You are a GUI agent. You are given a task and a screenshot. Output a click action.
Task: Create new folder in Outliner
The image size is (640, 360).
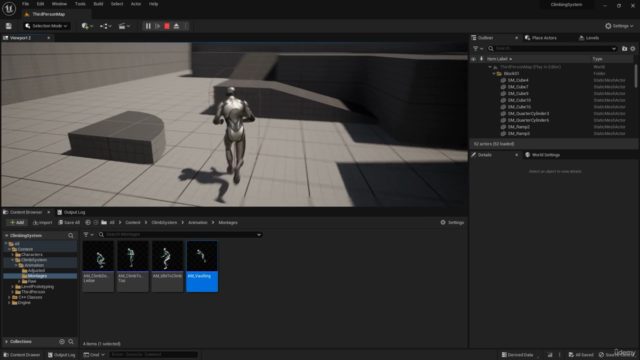coord(624,49)
